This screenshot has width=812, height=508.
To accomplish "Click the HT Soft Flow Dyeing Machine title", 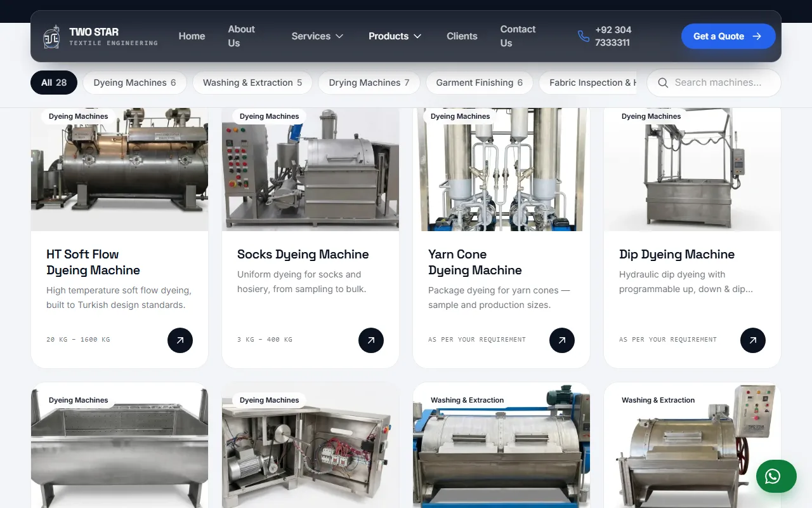I will [x=93, y=262].
